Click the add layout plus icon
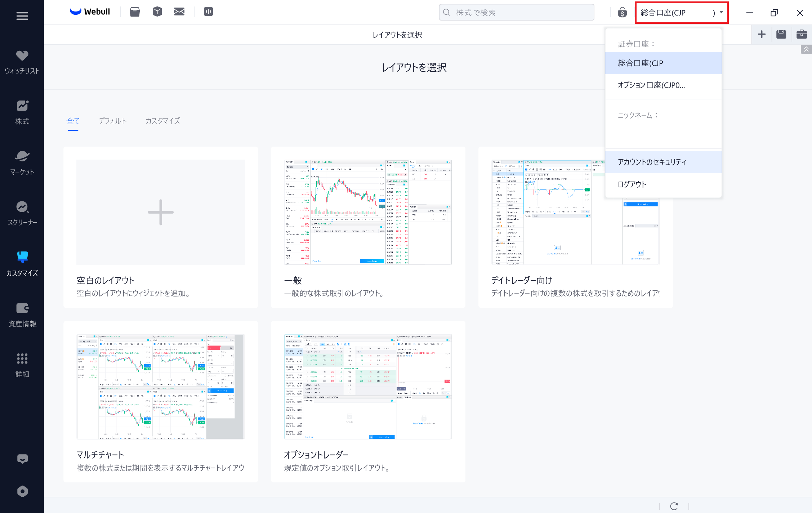Image resolution: width=812 pixels, height=513 pixels. (x=762, y=34)
